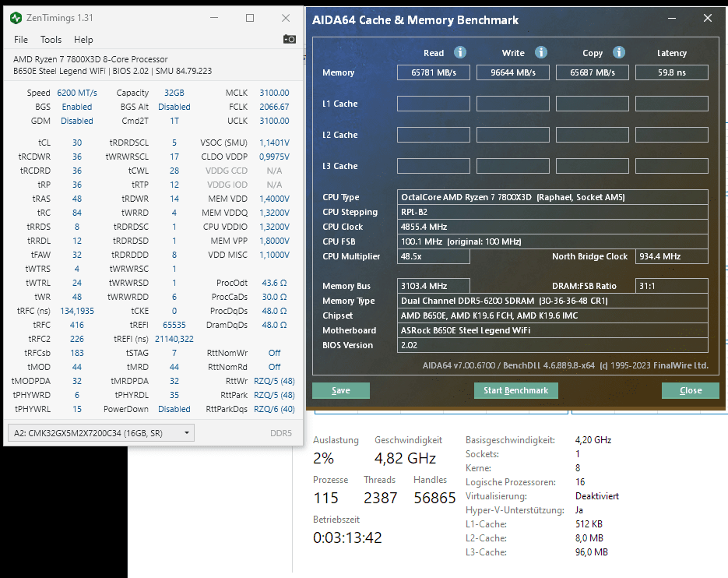
Task: Click the Memory Latency 59.8 ns field
Action: [672, 72]
